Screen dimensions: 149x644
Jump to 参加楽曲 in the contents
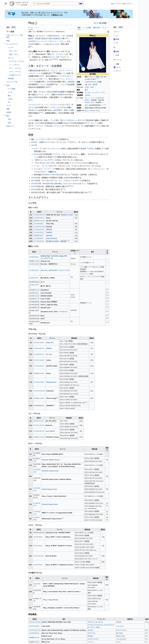[x=11, y=78]
